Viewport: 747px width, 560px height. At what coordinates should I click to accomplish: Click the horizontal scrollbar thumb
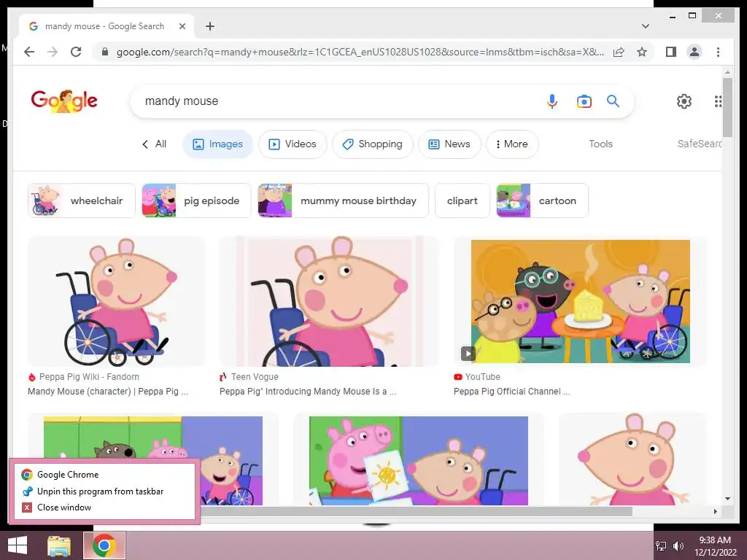pos(415,511)
